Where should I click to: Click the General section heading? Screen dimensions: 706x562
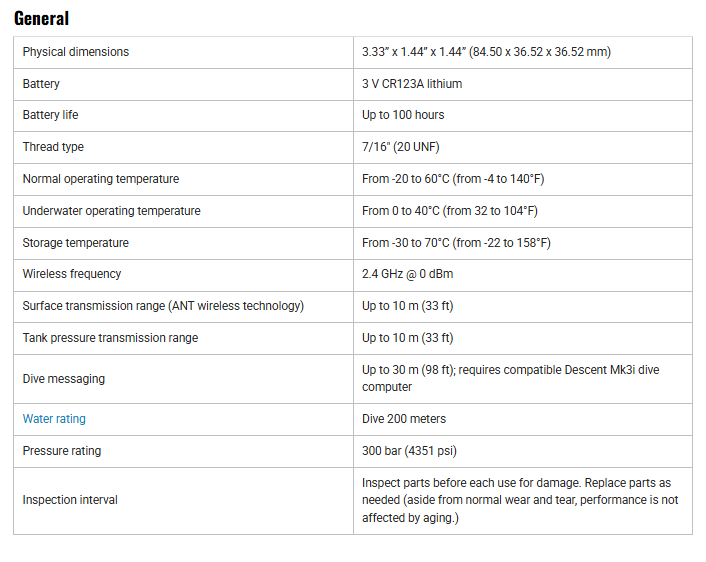pos(42,18)
